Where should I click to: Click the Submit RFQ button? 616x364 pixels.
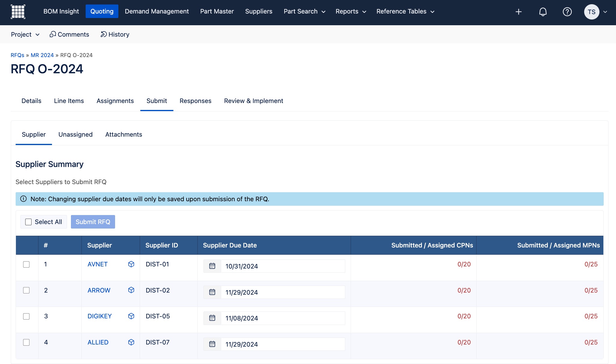pos(93,222)
